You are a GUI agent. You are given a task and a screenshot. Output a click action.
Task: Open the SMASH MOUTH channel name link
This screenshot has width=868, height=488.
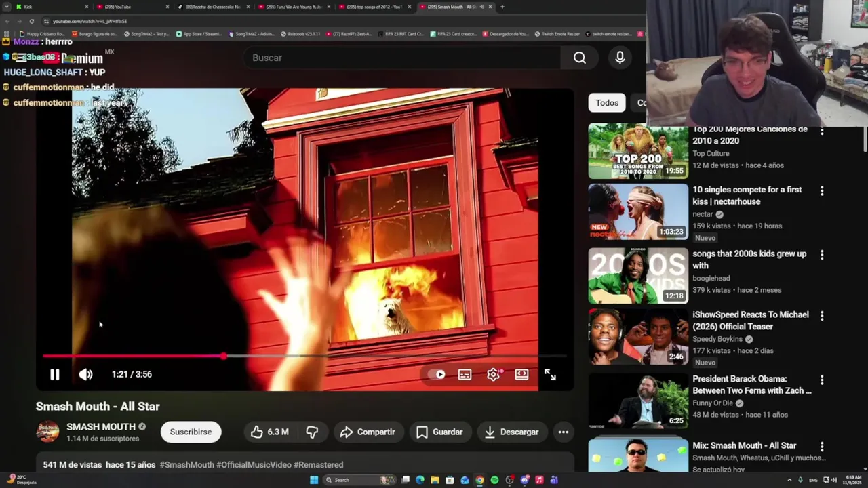pyautogui.click(x=101, y=426)
